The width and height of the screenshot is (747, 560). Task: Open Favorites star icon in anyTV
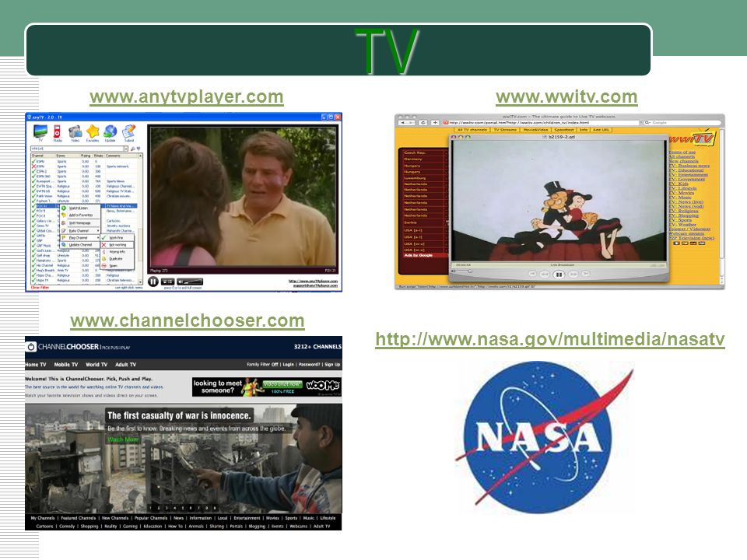[93, 133]
